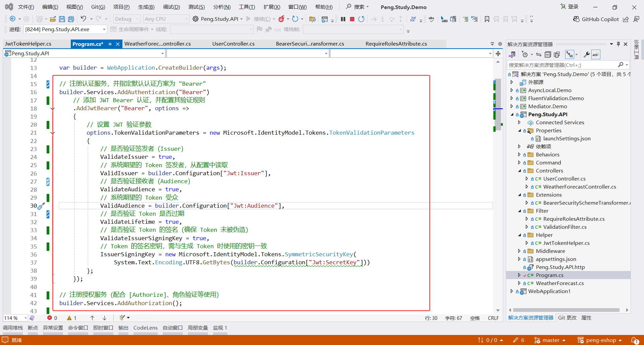Open editor settings gear near tabs
This screenshot has height=345, width=644.
[500, 44]
